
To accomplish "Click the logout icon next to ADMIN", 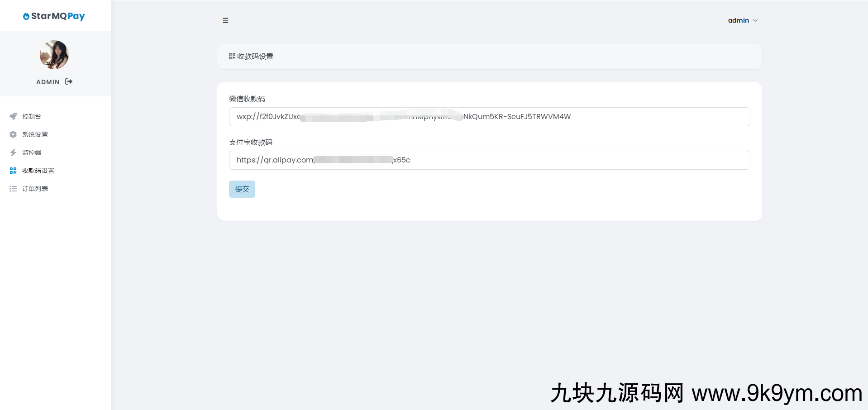I will point(69,81).
